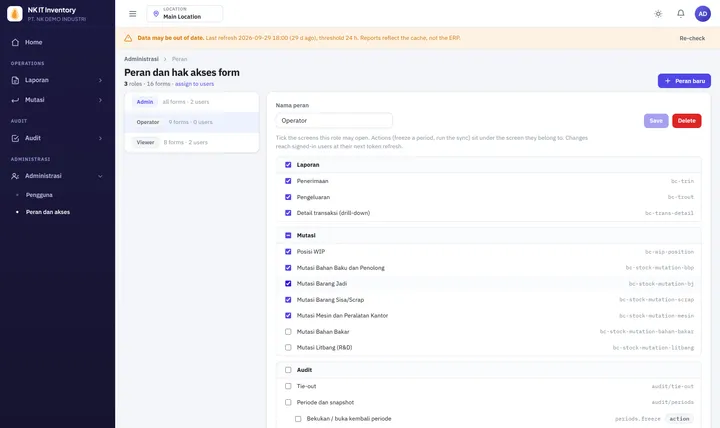Click the red Delete button

click(686, 121)
